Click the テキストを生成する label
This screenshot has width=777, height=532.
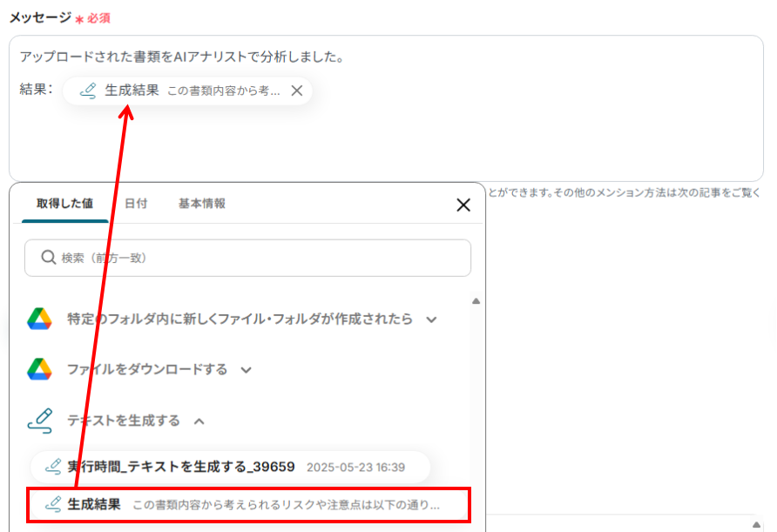click(x=124, y=421)
